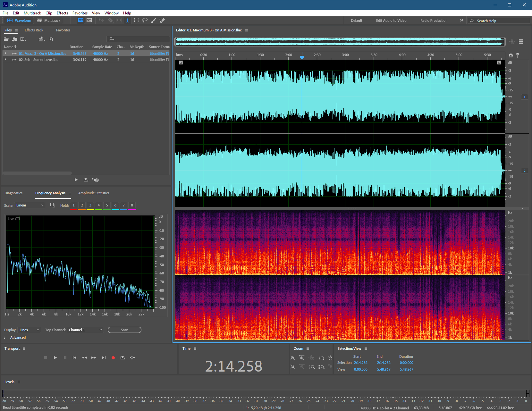Toggle channel 2 enable button
The height and width of the screenshot is (411, 532).
(525, 171)
